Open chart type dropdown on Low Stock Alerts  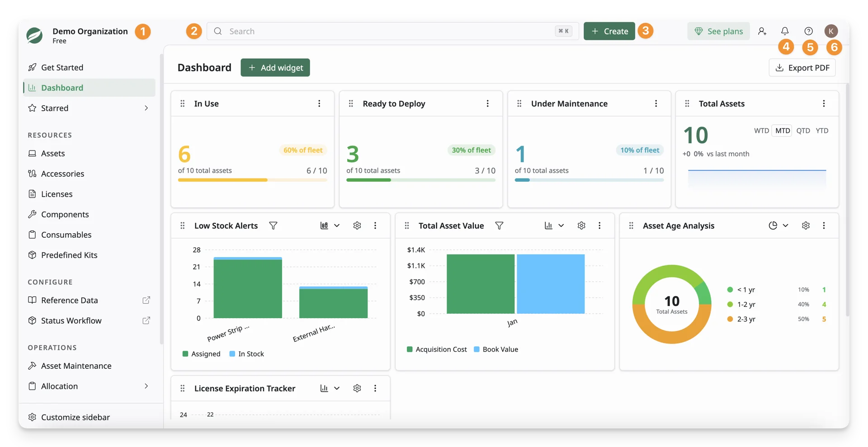tap(330, 226)
